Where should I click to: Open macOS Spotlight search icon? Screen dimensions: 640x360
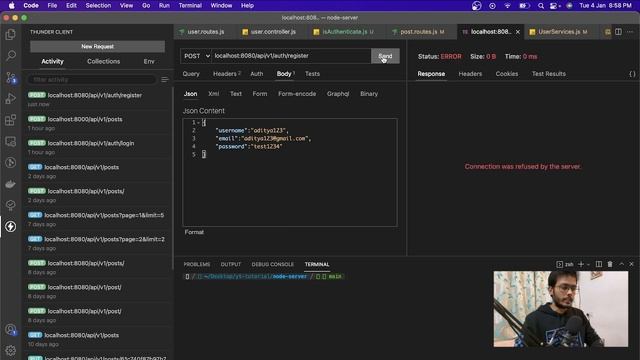[x=541, y=6]
